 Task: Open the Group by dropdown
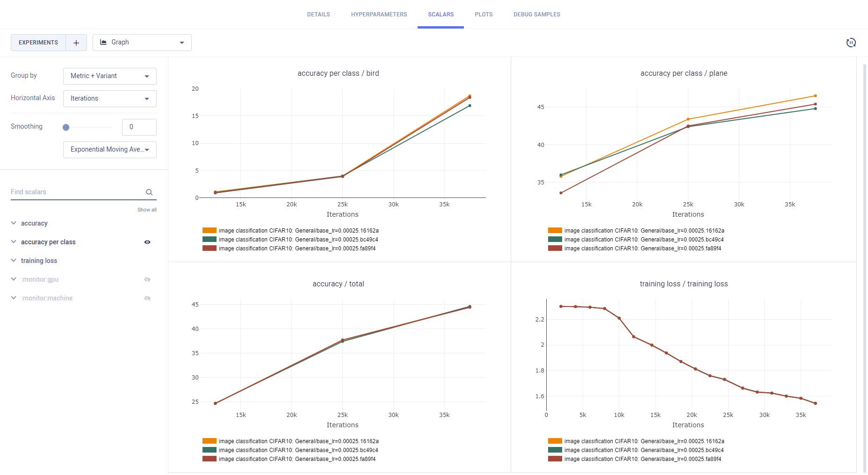109,76
